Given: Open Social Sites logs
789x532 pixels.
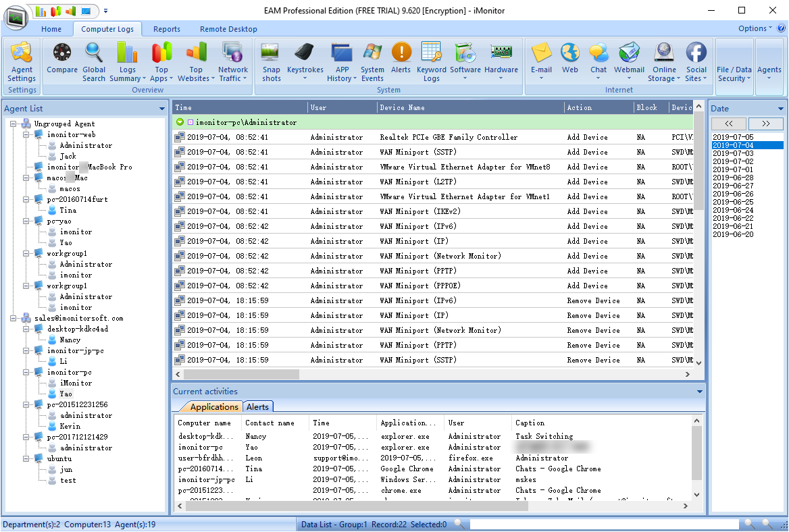Looking at the screenshot, I should (696, 62).
